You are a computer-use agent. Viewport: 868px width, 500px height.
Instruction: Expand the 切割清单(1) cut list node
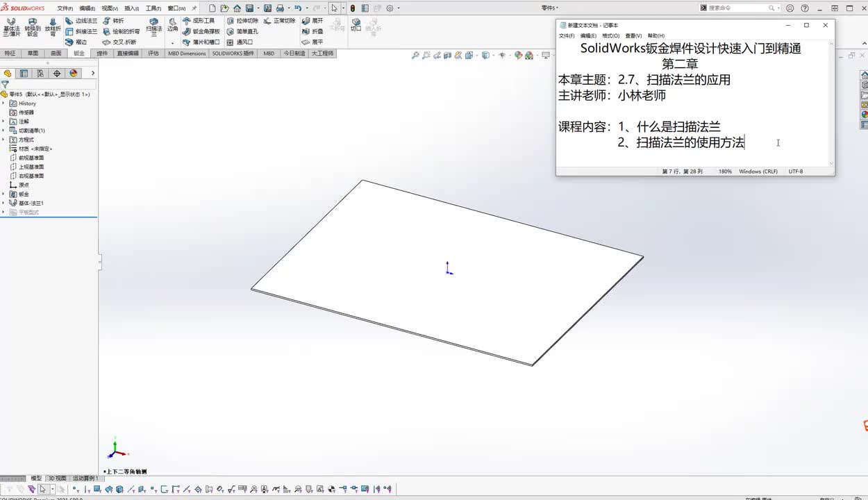(x=3, y=131)
